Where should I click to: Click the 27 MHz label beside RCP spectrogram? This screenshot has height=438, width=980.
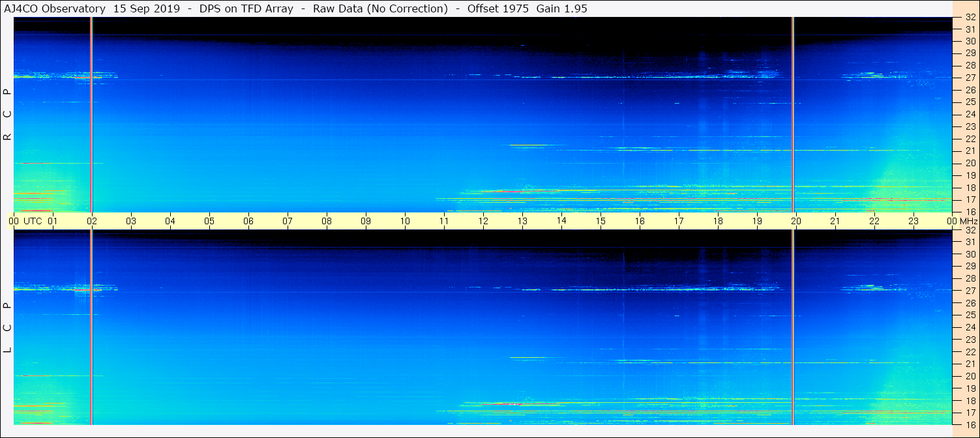coord(970,78)
